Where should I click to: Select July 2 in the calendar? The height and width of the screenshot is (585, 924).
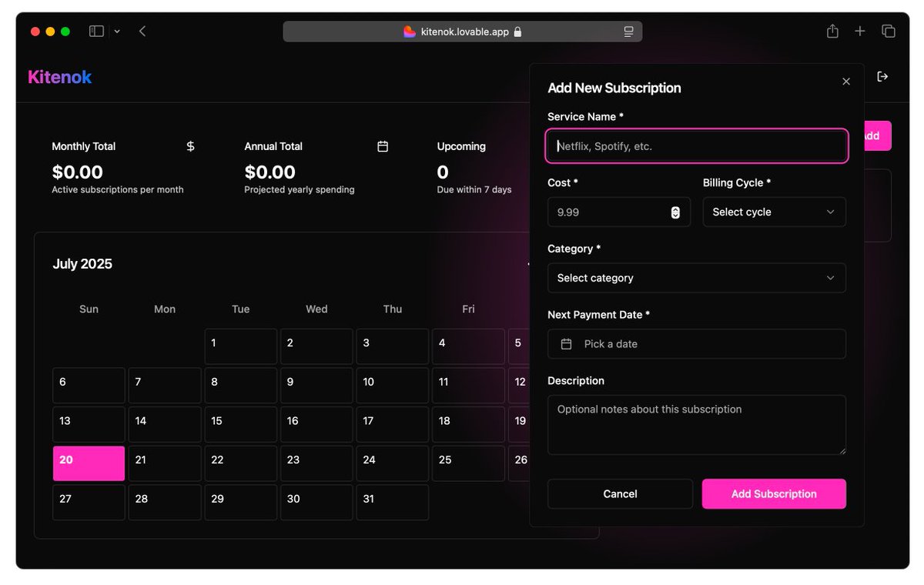pos(316,346)
